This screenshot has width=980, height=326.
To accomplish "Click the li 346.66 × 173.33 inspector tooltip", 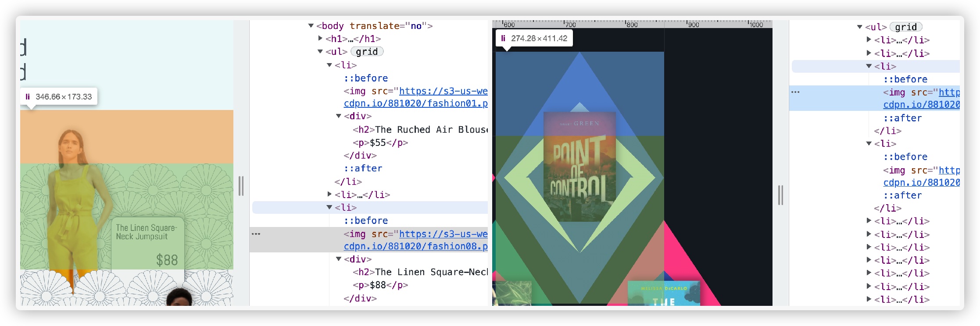I will tap(59, 97).
